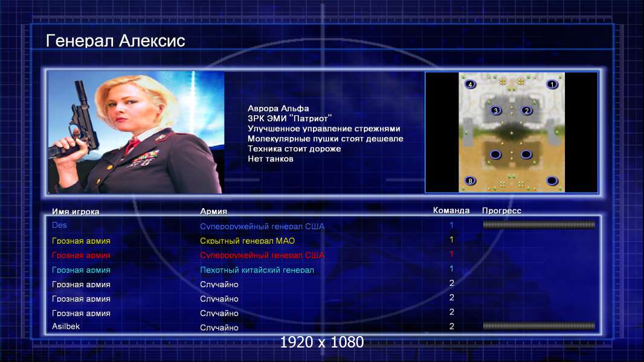Click the loading progress bar for Des
The height and width of the screenshot is (362, 644).
click(539, 224)
